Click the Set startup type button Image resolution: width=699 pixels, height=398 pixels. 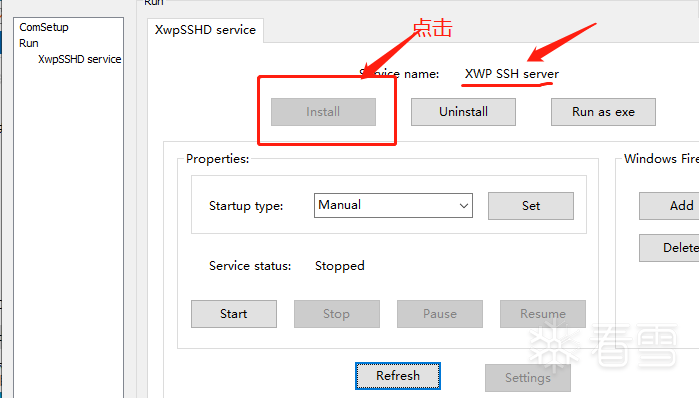530,206
